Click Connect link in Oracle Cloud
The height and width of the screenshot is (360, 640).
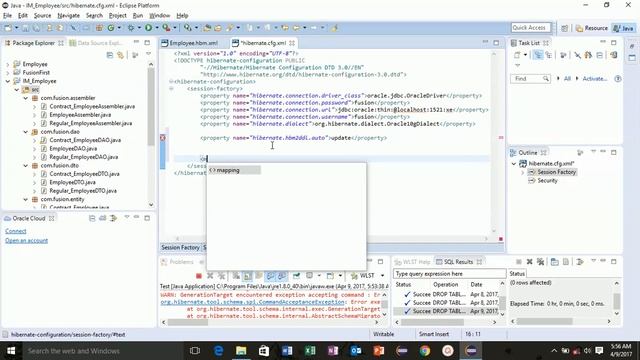16,231
